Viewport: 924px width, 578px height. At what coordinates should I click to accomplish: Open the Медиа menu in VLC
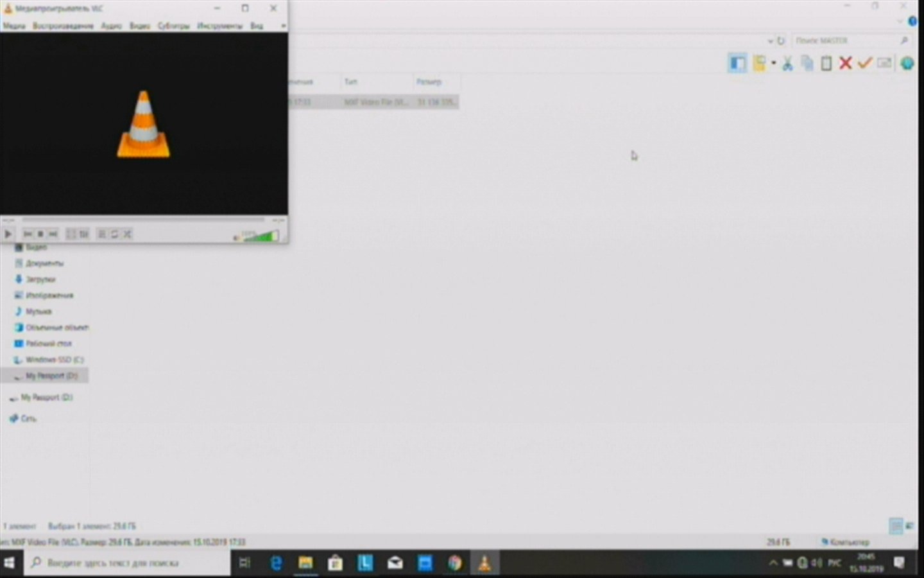14,26
